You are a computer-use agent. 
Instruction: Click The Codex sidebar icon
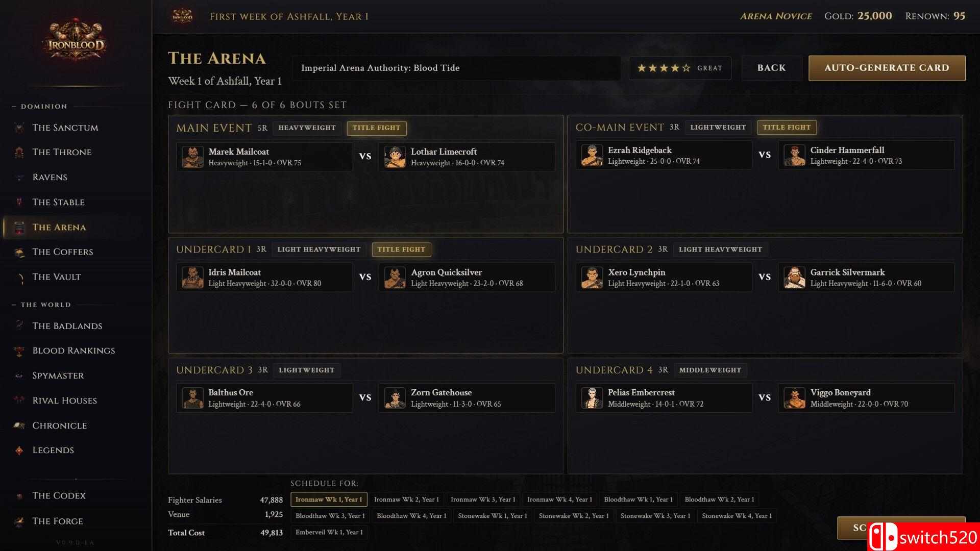[x=19, y=495]
